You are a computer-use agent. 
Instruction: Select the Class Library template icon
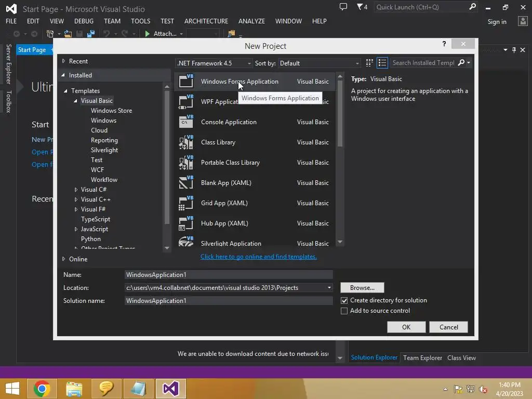tap(186, 142)
